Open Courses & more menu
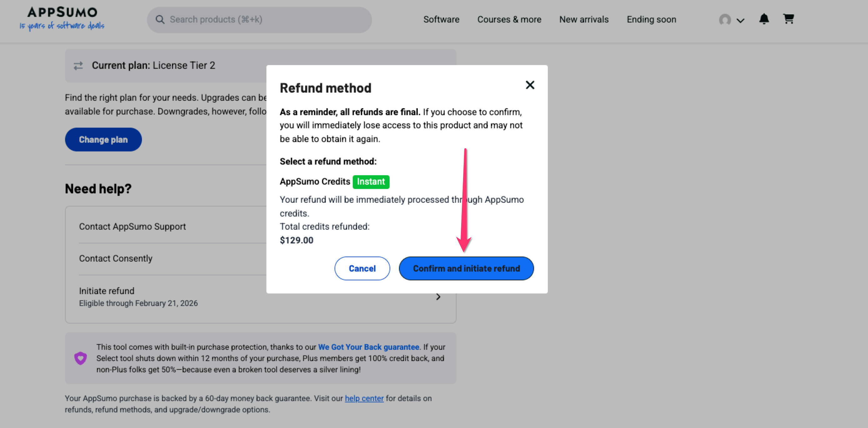 click(x=509, y=20)
